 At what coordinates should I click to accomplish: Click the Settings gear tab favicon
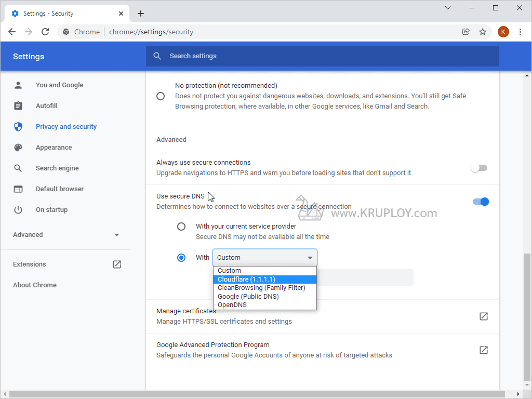[x=15, y=14]
